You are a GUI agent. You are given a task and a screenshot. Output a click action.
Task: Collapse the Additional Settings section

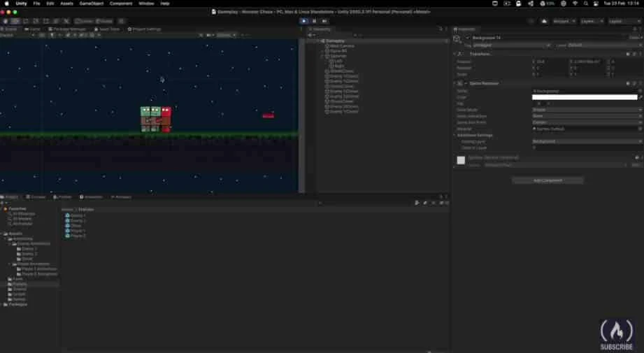pos(455,135)
